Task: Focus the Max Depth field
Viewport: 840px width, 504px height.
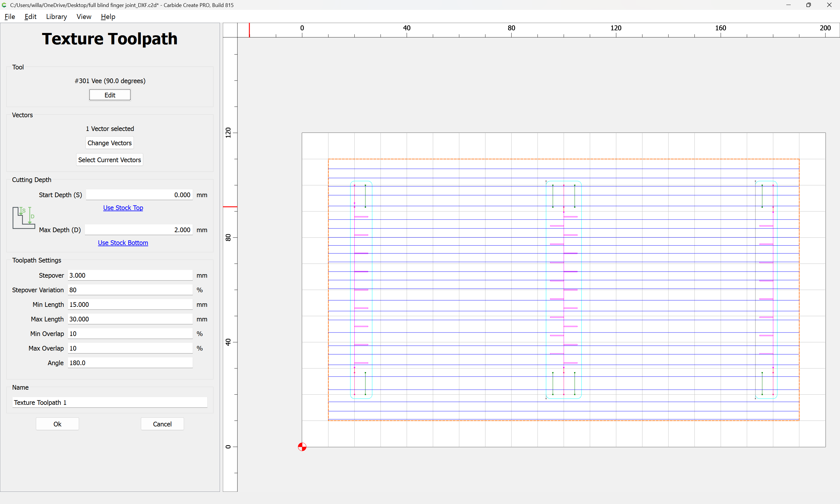Action: (x=139, y=230)
